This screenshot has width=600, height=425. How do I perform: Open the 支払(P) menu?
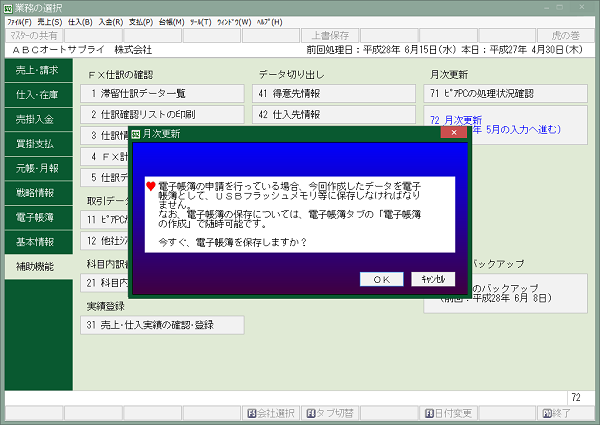pos(141,22)
